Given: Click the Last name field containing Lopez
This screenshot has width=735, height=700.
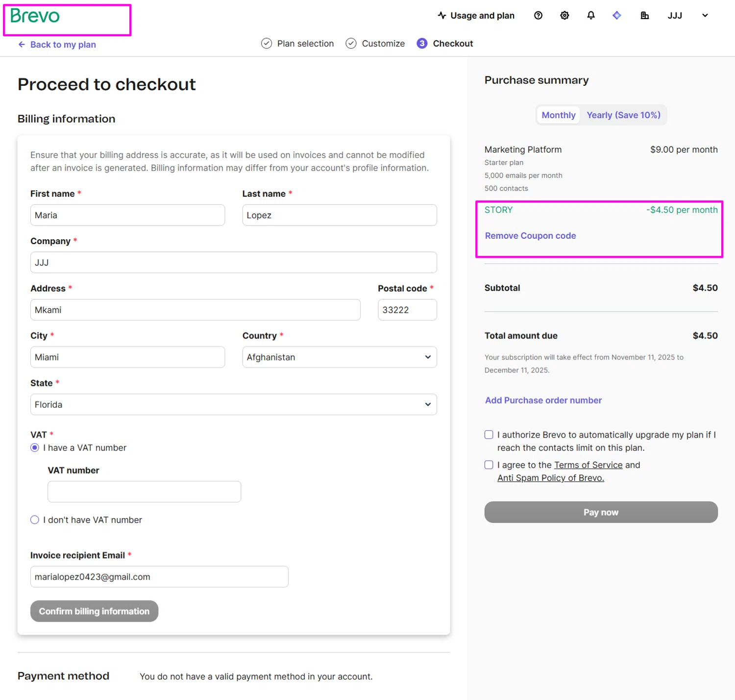Looking at the screenshot, I should click(340, 215).
